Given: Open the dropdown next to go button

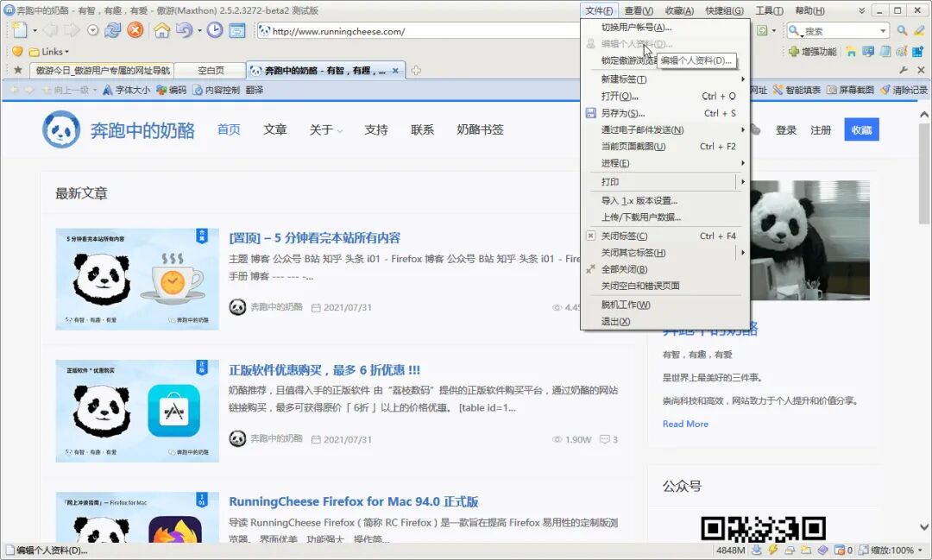Looking at the screenshot, I should (x=773, y=31).
